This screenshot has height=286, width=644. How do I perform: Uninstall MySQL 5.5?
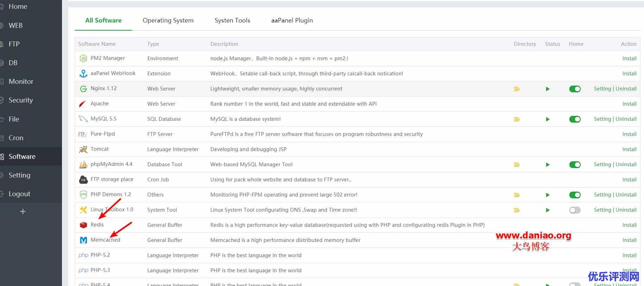(x=626, y=119)
